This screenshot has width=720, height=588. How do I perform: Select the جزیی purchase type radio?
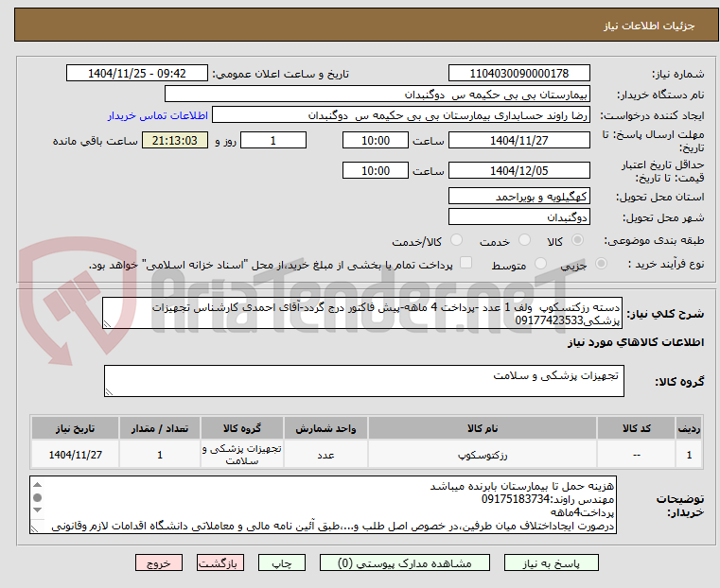601,263
